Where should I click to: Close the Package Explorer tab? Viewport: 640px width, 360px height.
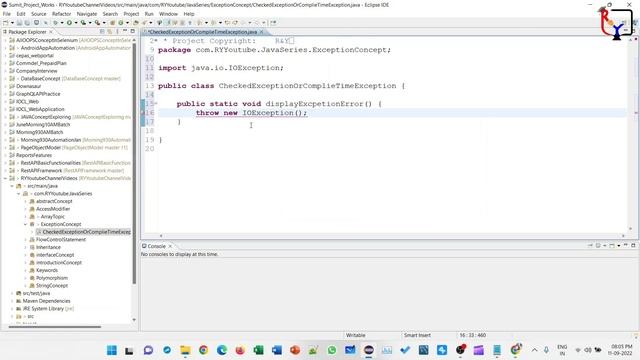[51, 32]
